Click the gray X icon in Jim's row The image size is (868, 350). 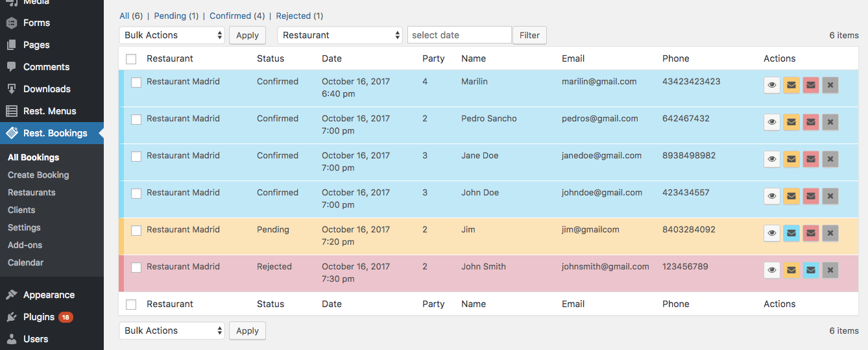830,233
